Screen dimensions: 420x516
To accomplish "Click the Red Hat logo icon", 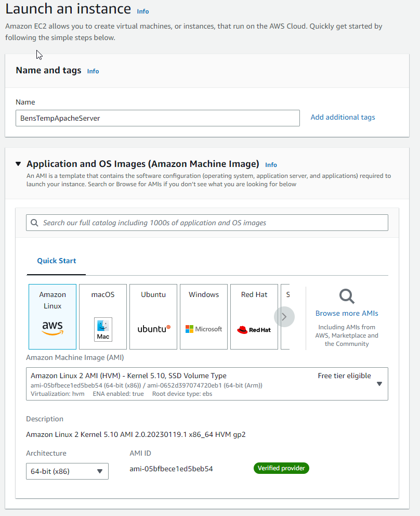I will [x=254, y=330].
